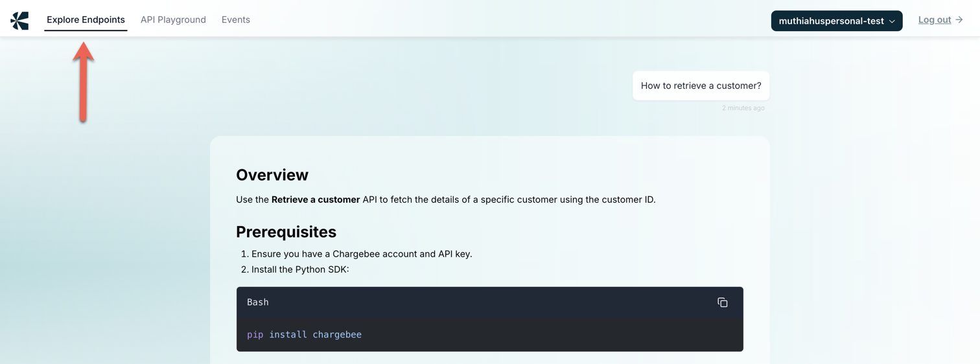This screenshot has width=980, height=364.
Task: Click the "pip install chargebee" code line
Action: coord(304,335)
